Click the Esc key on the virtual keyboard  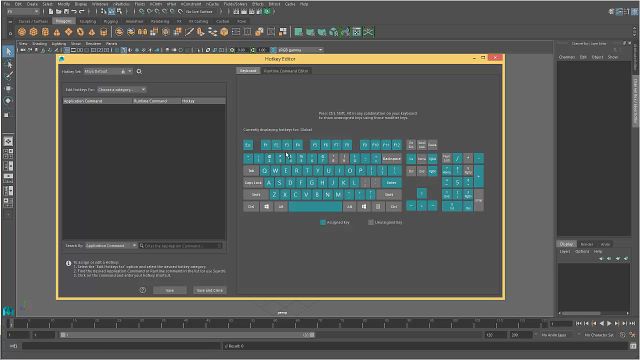pyautogui.click(x=248, y=145)
